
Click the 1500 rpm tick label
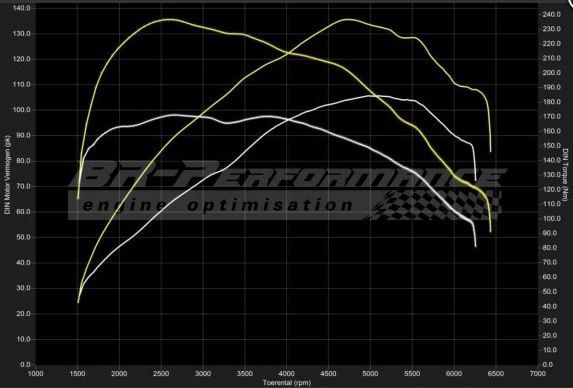tap(77, 374)
